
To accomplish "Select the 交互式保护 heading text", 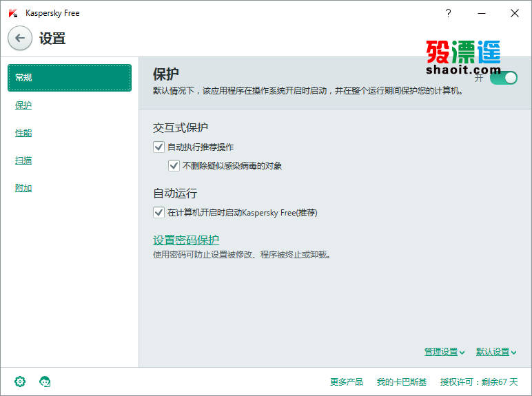I will pyautogui.click(x=181, y=128).
